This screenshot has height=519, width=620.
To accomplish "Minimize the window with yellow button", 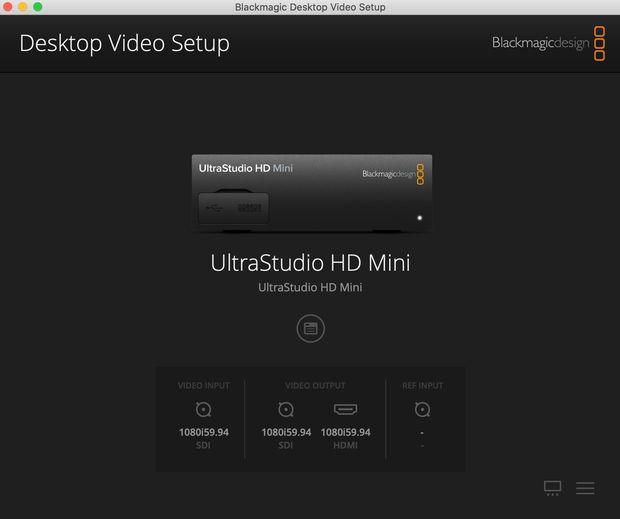I will click(23, 7).
